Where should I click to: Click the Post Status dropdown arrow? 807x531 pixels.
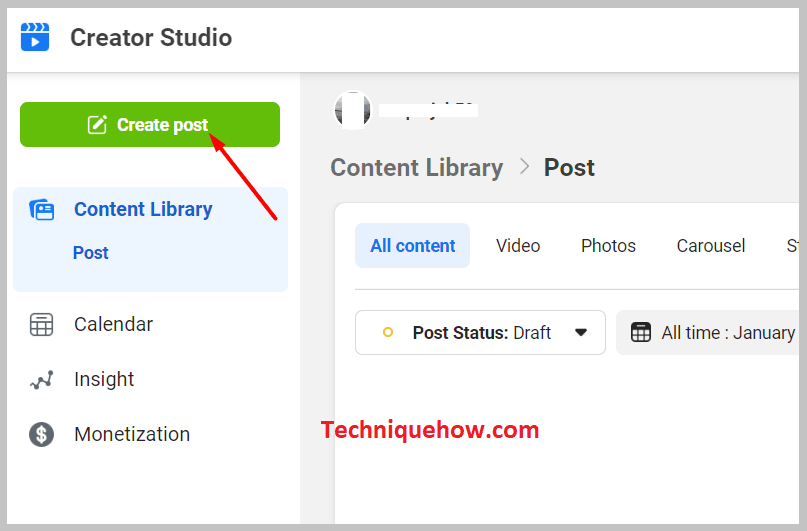(x=581, y=332)
